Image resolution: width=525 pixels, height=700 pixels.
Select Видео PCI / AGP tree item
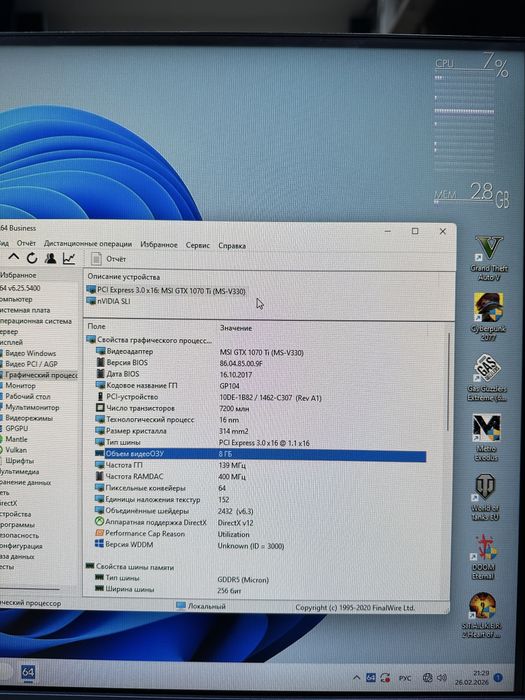tap(28, 364)
